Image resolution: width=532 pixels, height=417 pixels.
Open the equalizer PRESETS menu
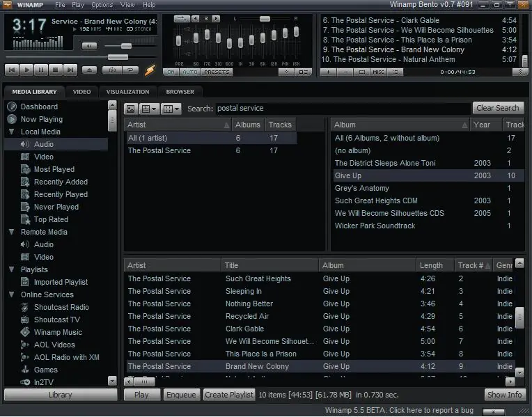click(217, 72)
